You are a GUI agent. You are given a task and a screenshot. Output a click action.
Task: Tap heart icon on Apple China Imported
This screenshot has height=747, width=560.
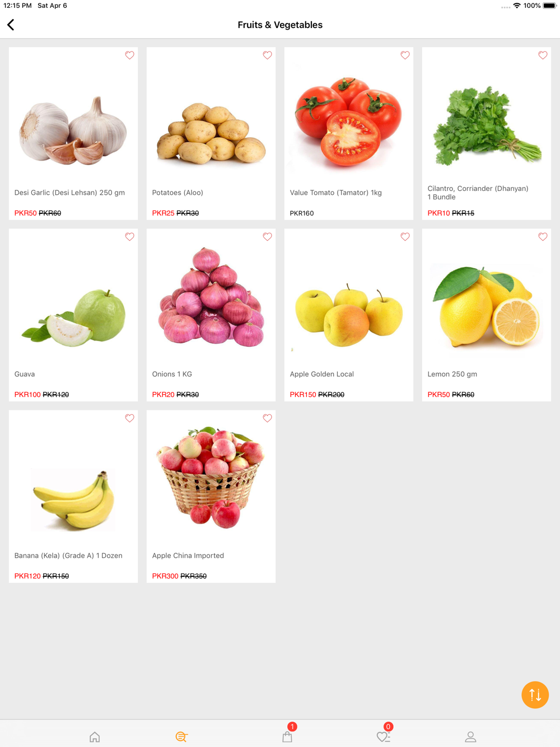click(x=267, y=418)
